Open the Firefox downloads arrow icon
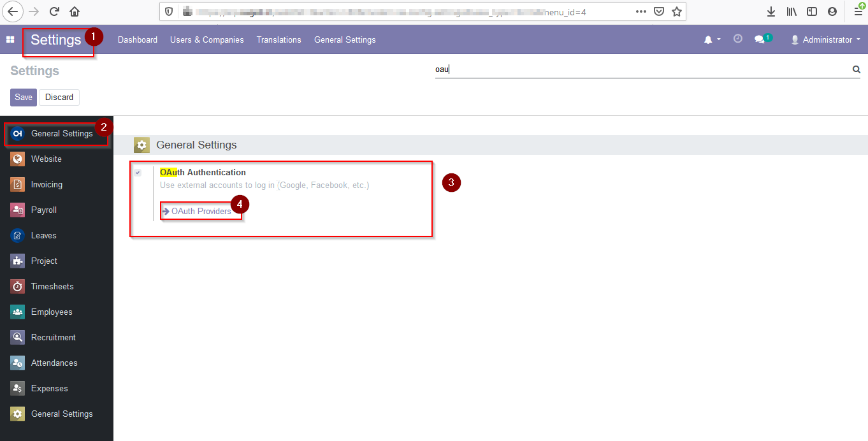The image size is (868, 441). point(771,11)
